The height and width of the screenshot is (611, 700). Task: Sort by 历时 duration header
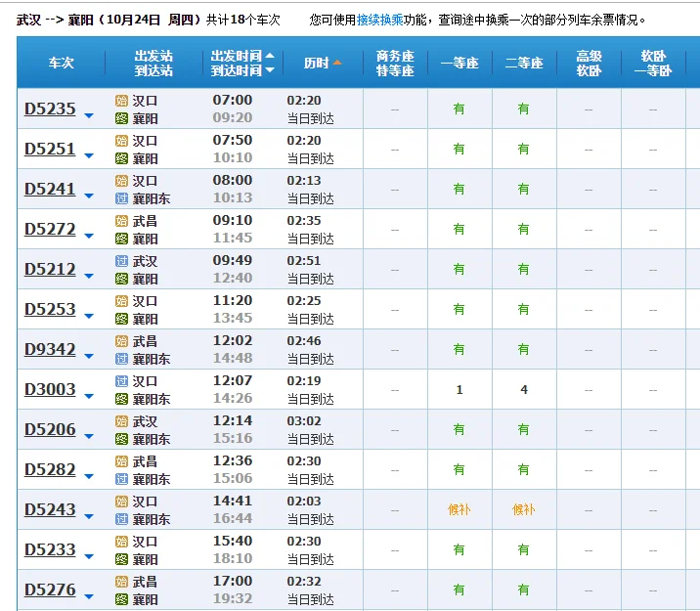click(323, 63)
